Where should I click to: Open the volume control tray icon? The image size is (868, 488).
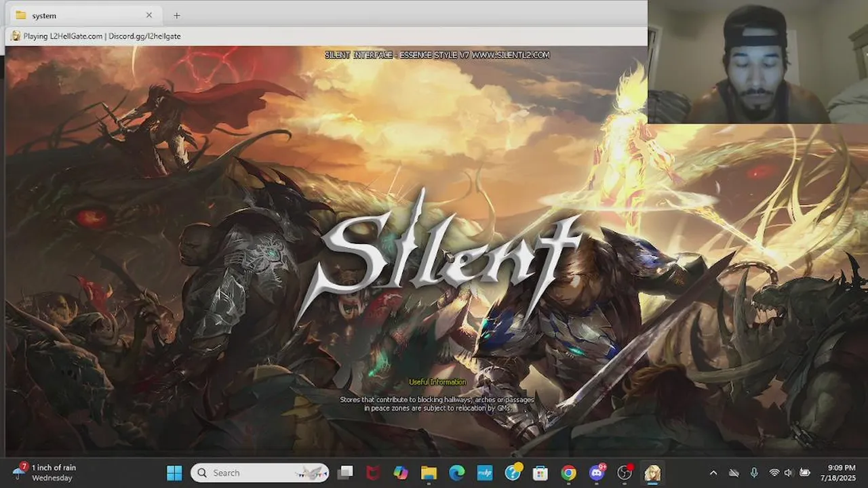coord(789,472)
